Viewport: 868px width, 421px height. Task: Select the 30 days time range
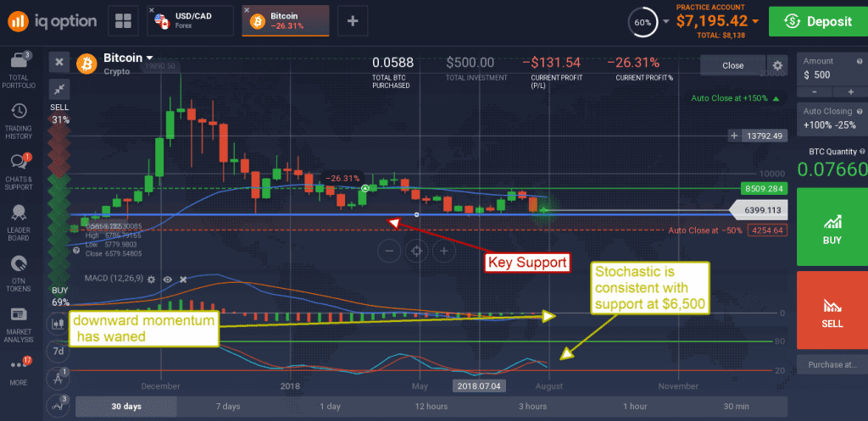tap(126, 407)
